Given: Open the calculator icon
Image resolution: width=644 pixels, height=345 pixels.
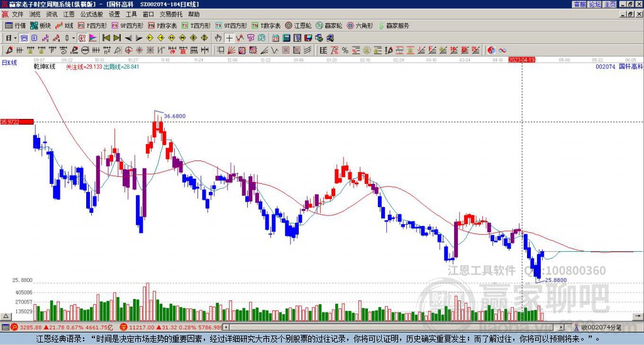Looking at the screenshot, I should tap(286, 38).
